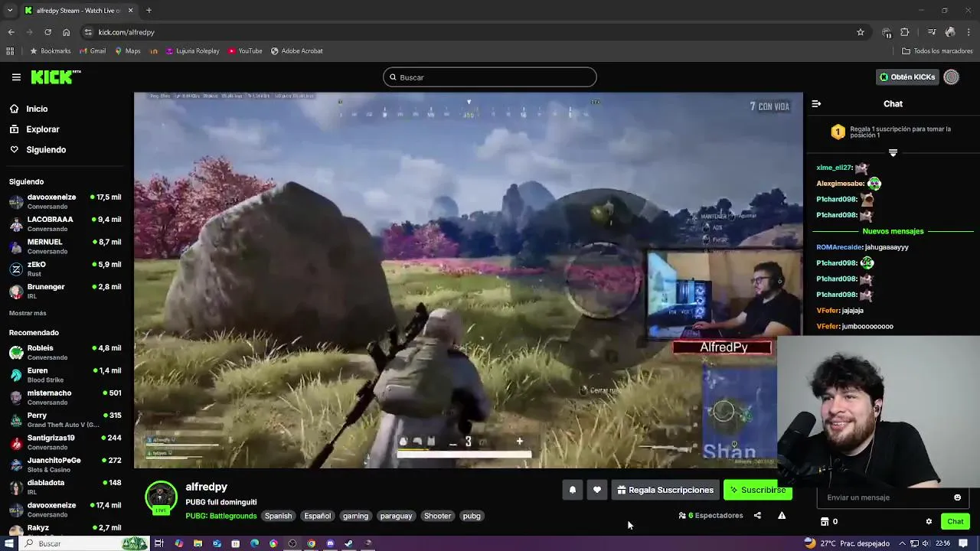Select the pubg tag

click(472, 516)
